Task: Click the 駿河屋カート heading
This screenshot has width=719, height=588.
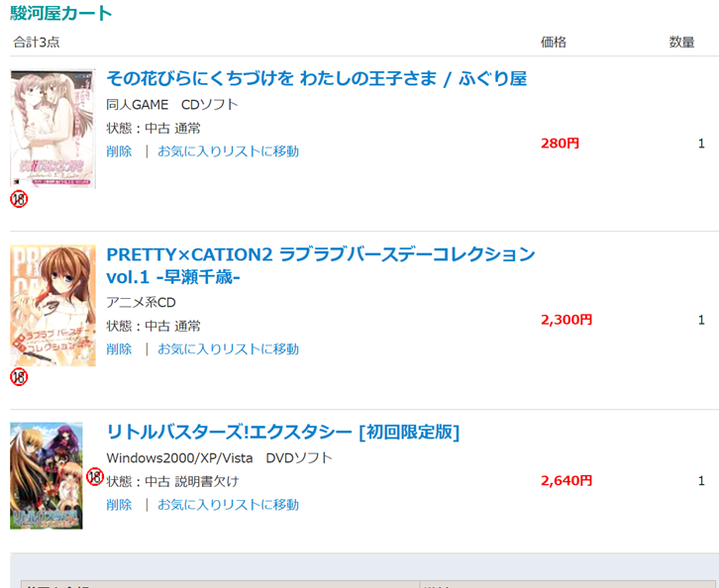Action: tap(61, 13)
